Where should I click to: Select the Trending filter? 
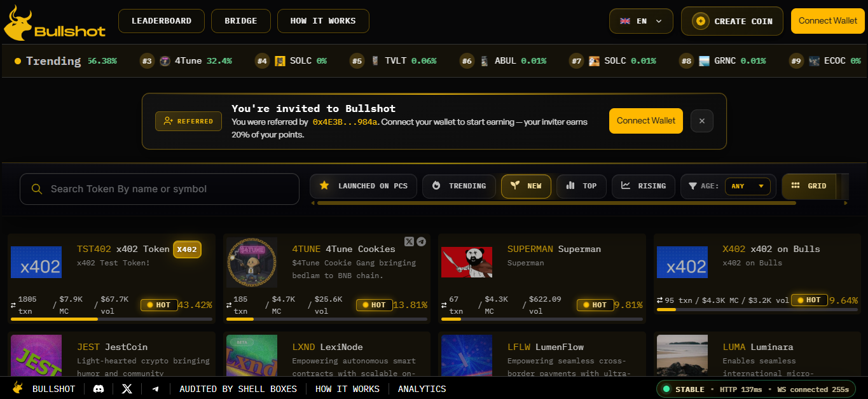(458, 186)
